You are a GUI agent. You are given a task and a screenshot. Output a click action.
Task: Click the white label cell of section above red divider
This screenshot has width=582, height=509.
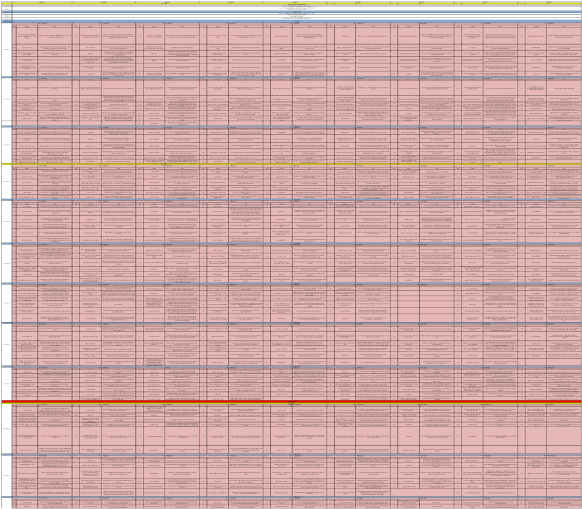click(7, 384)
